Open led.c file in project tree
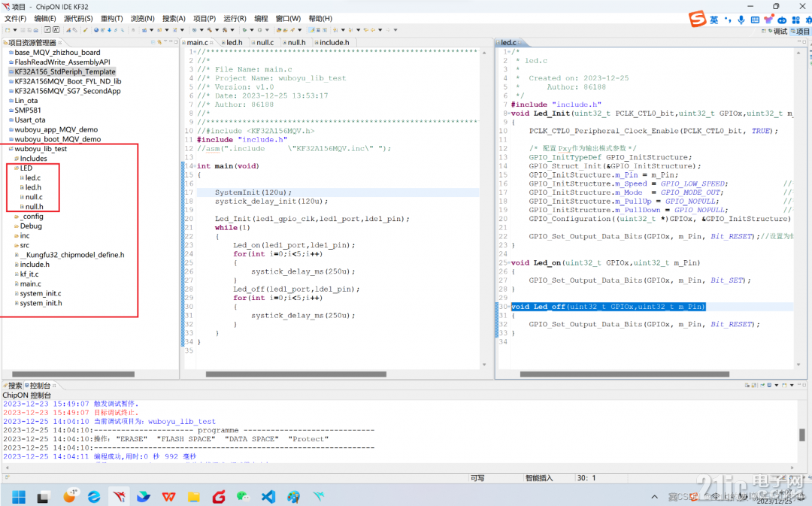Screen dimensions: 812x506 pyautogui.click(x=32, y=177)
